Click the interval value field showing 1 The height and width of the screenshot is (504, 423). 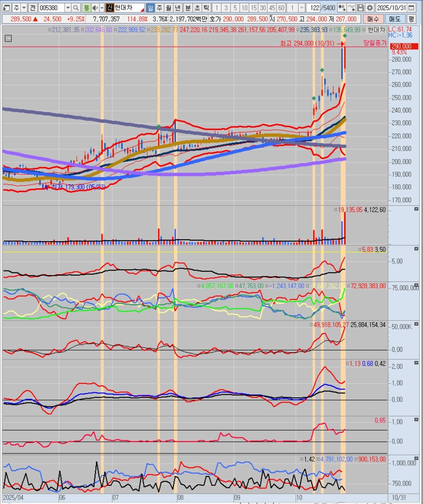pos(292,8)
